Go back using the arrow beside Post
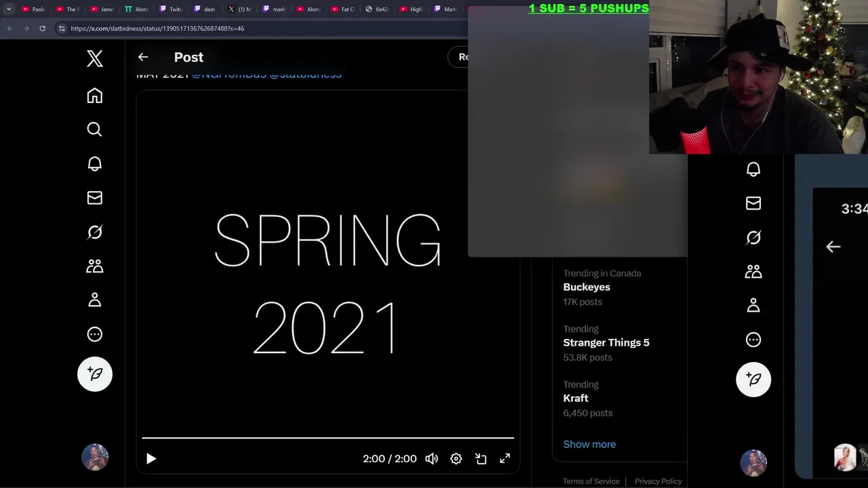Image resolution: width=868 pixels, height=488 pixels. (x=143, y=57)
